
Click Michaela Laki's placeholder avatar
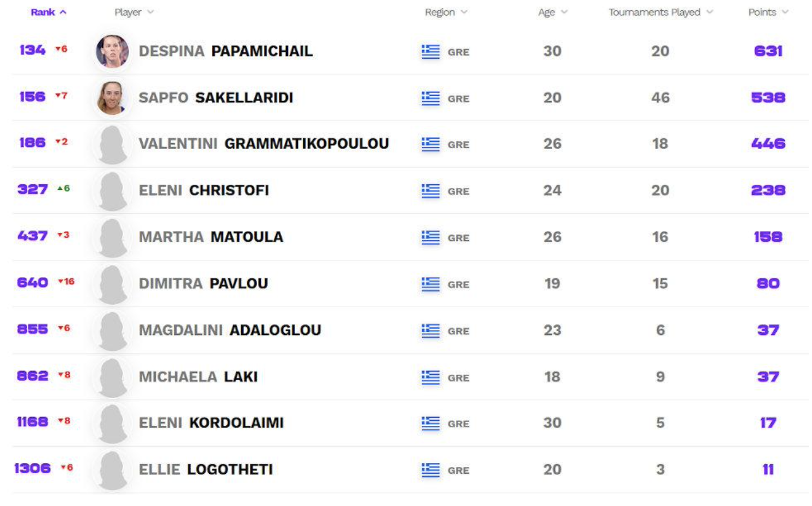coord(112,377)
